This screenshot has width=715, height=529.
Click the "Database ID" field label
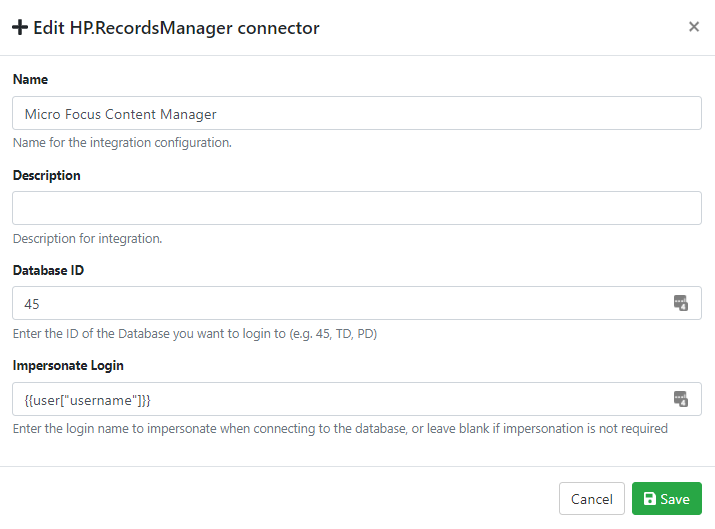point(48,271)
